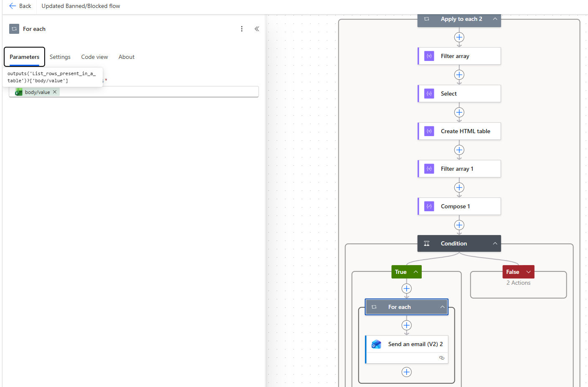Open the Create HTML table action
The image size is (588, 387).
pos(459,131)
